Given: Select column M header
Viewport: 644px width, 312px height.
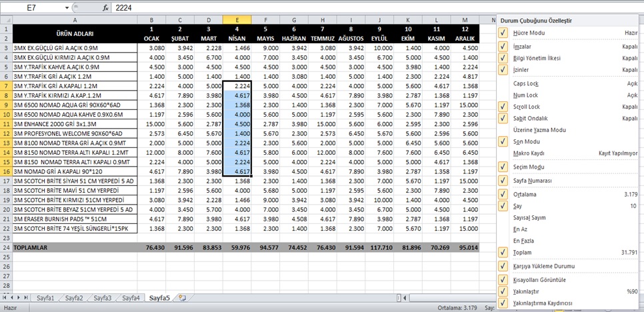Looking at the screenshot, I should 465,20.
